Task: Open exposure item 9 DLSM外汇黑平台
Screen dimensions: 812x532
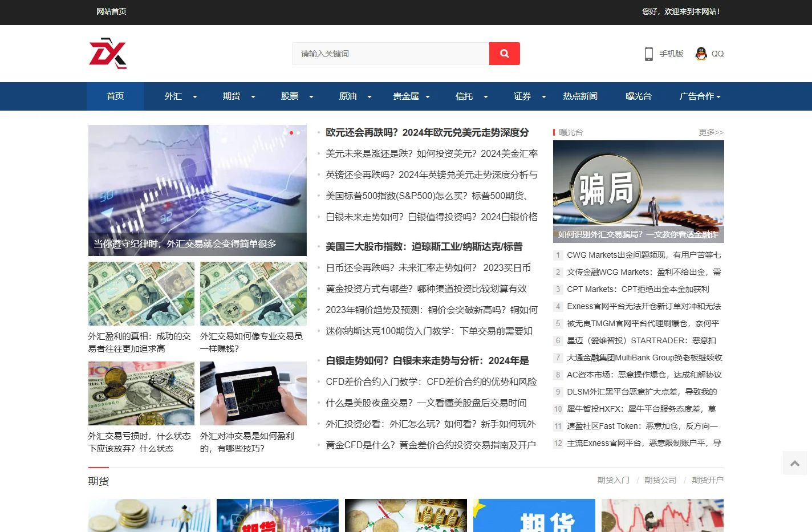Action: point(642,392)
